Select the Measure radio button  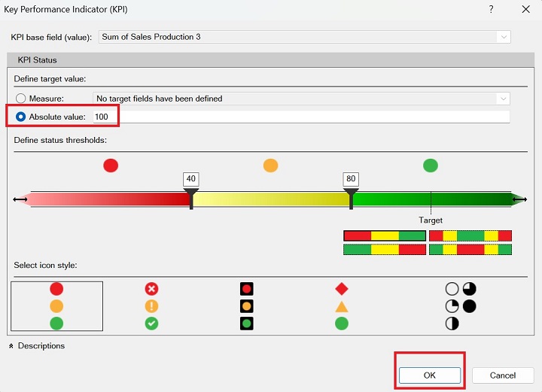click(x=21, y=99)
